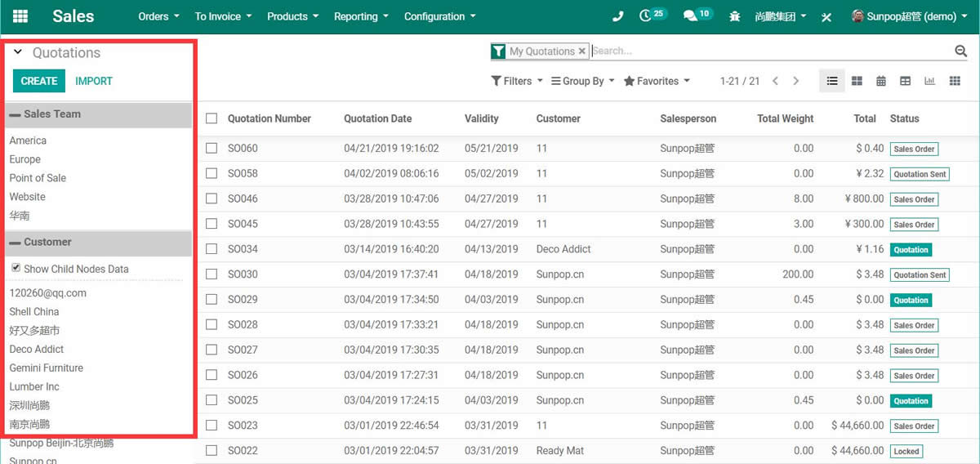
Task: Click the debug bug icon
Action: (735, 16)
